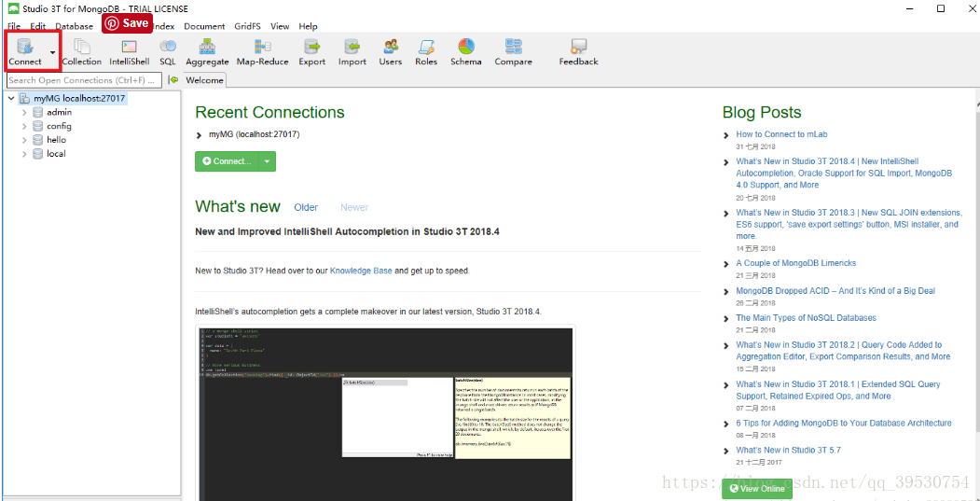Switch to the Welcome tab
Image resolution: width=980 pixels, height=501 pixels.
(x=204, y=80)
